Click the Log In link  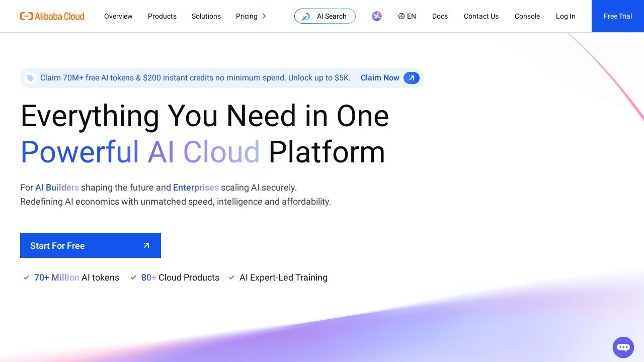(566, 16)
